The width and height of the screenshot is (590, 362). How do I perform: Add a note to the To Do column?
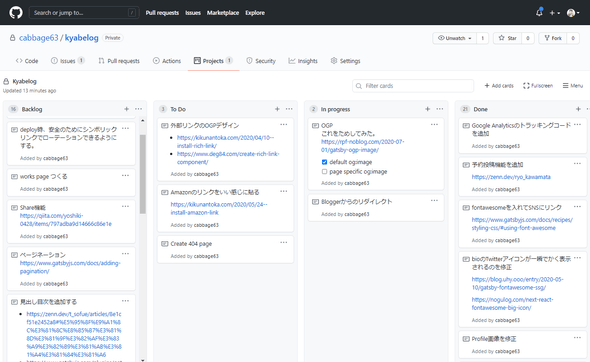277,109
